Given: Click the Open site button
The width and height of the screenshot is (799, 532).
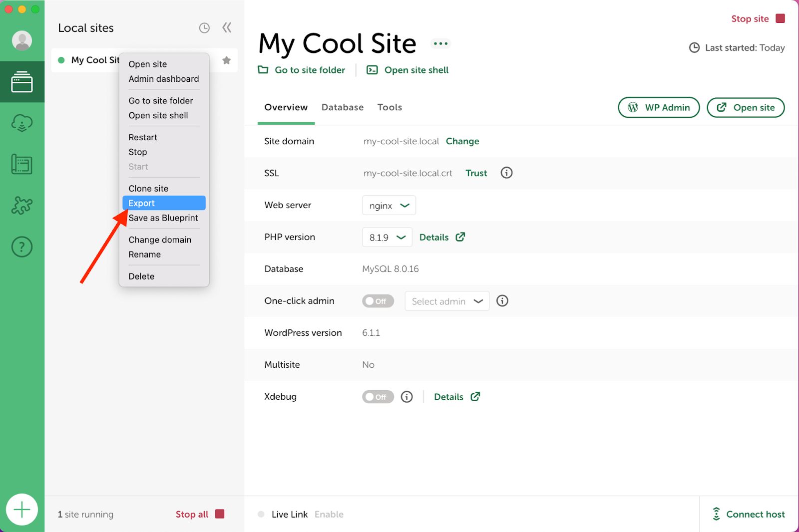Looking at the screenshot, I should click(x=746, y=107).
